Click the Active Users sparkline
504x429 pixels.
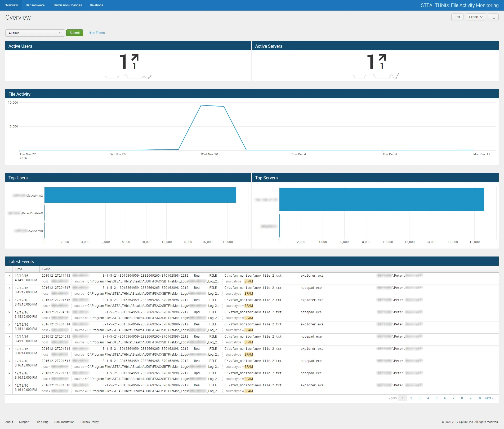point(128,76)
